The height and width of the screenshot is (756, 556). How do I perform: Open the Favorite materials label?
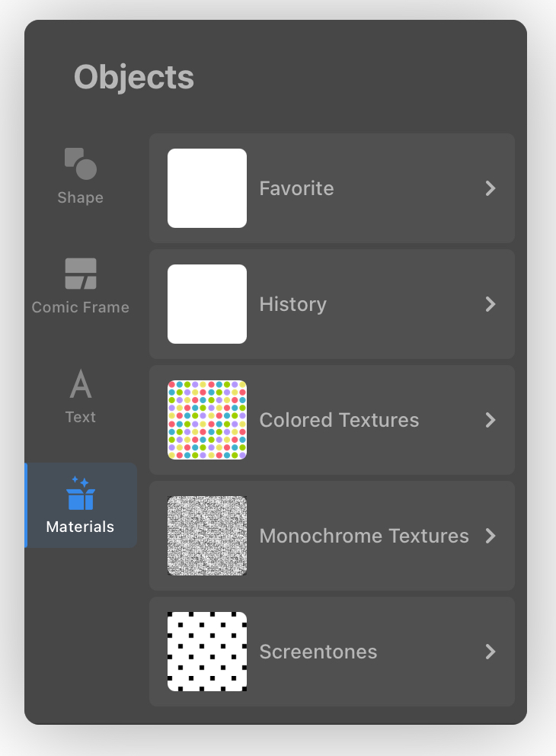click(296, 188)
